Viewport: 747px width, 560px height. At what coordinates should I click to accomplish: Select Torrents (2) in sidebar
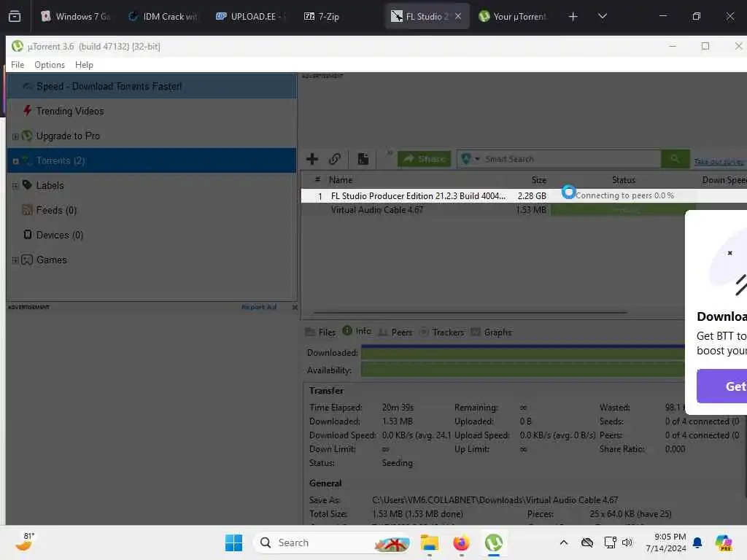(x=152, y=160)
